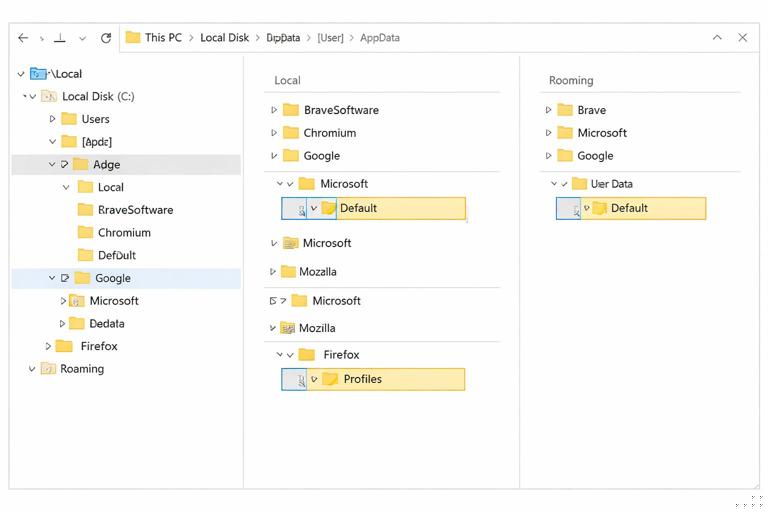Select Microsoft folder directly above Mozilla
Image resolution: width=768 pixels, height=512 pixels.
[336, 301]
